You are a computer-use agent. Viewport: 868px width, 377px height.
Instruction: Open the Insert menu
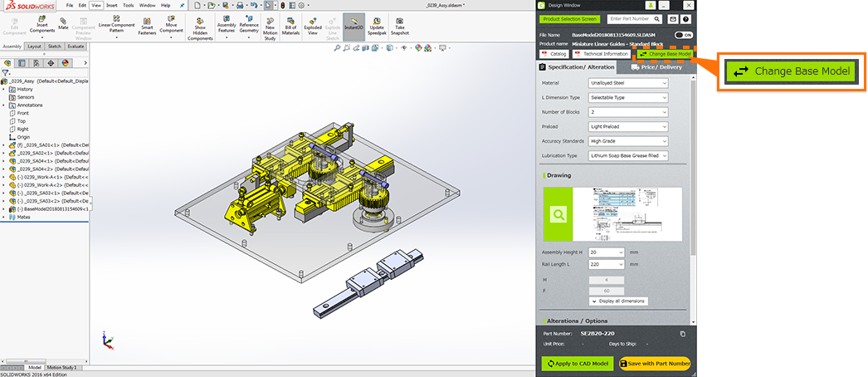(112, 5)
